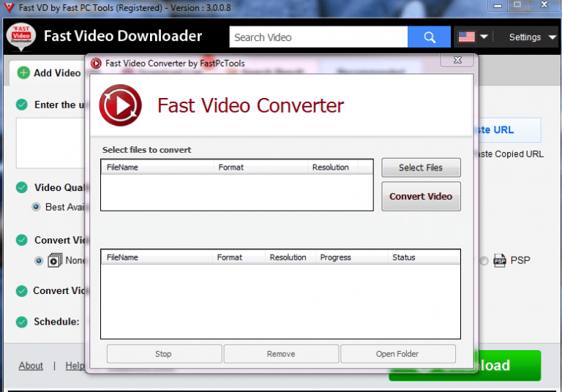Image resolution: width=562 pixels, height=392 pixels.
Task: Click the Format header in conversion queue list
Action: pos(239,257)
